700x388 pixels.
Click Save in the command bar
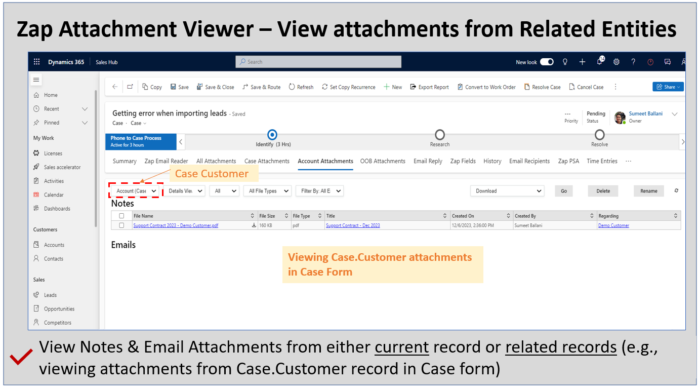179,87
